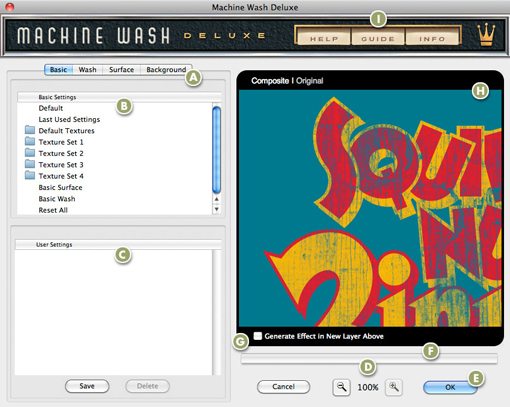
Task: Choose Texture Set 1 label
Action: coord(61,142)
